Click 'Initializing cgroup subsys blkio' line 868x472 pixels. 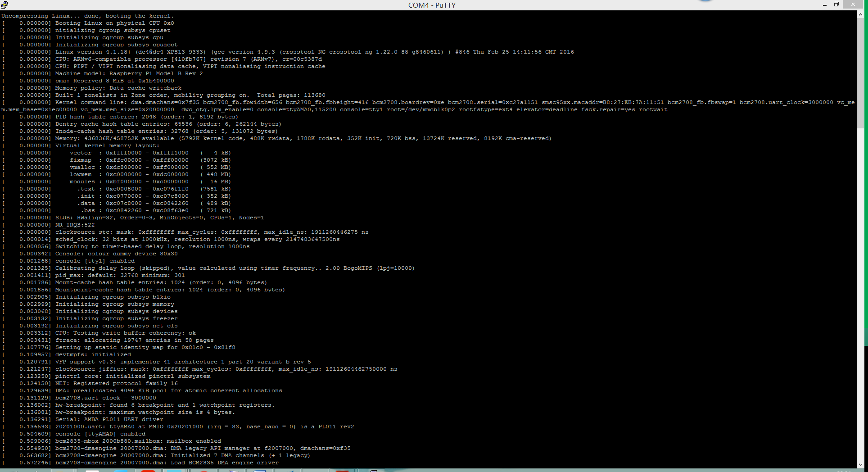point(113,297)
